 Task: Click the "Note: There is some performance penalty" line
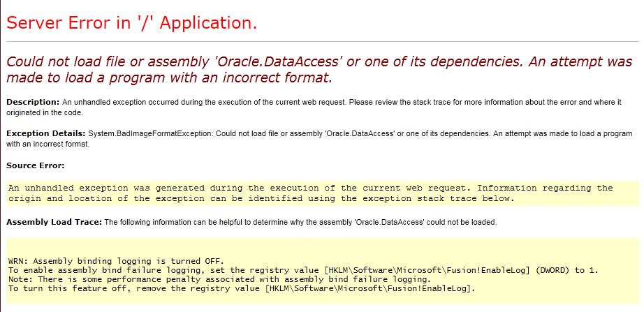coord(219,279)
